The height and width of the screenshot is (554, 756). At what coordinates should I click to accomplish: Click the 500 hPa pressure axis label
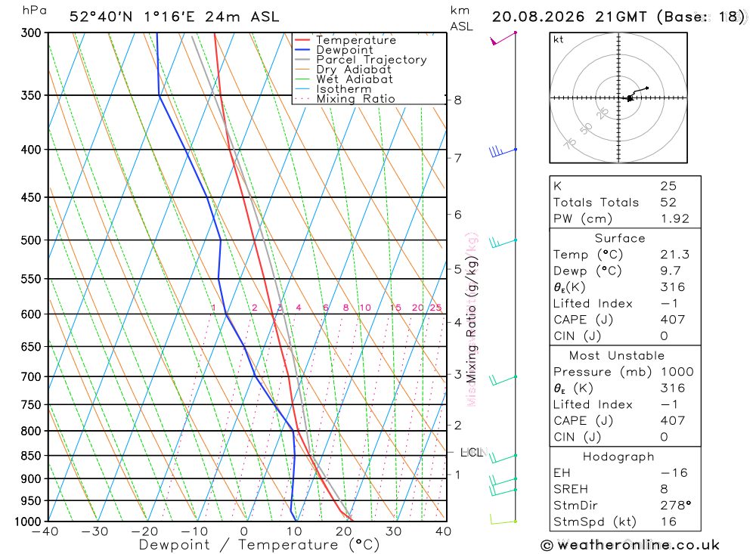pyautogui.click(x=31, y=240)
